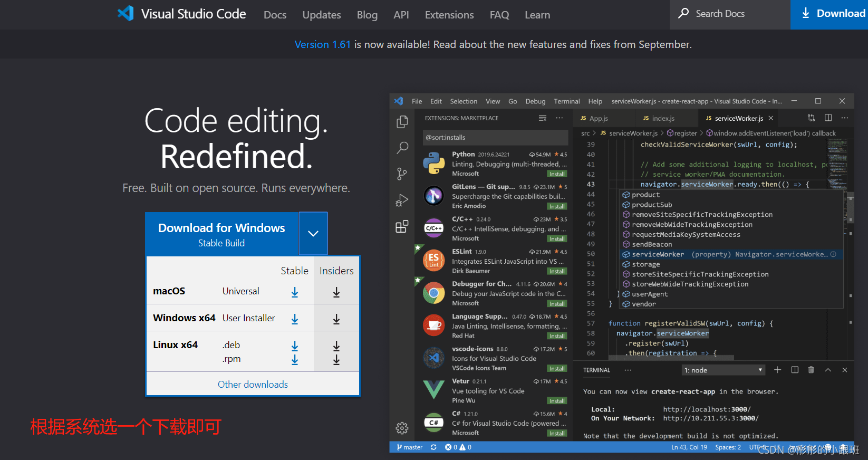
Task: Install the GitLens extension
Action: [x=557, y=207]
